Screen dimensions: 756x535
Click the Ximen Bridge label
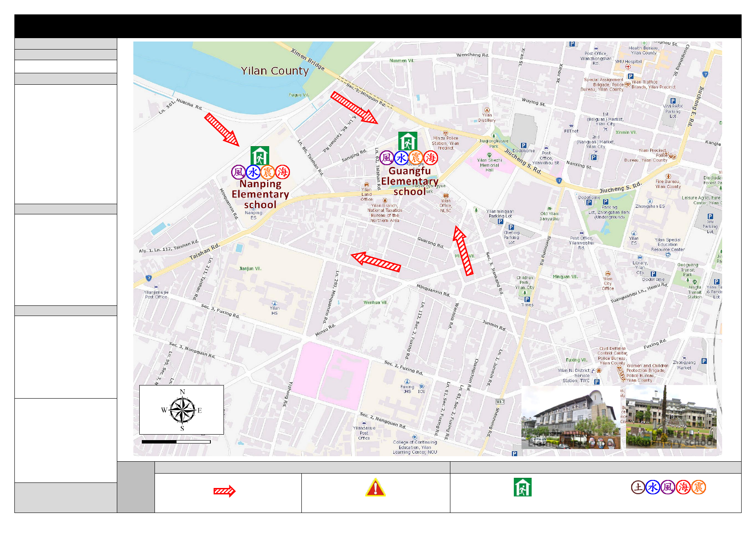pyautogui.click(x=308, y=59)
